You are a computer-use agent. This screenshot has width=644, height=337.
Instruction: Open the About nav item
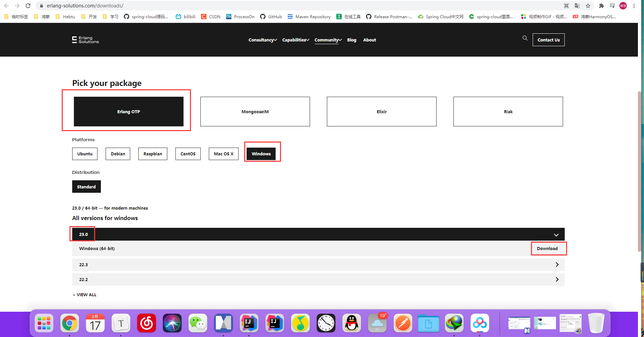tap(369, 40)
